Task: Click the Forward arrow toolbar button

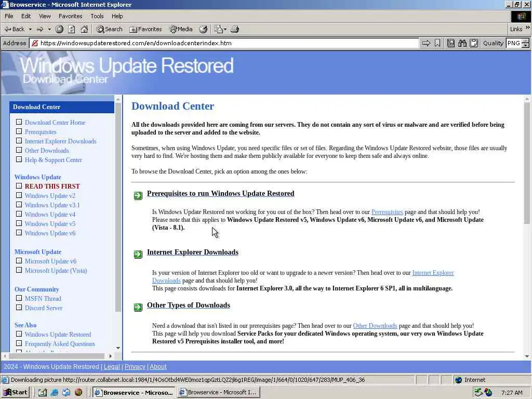Action: [40, 29]
